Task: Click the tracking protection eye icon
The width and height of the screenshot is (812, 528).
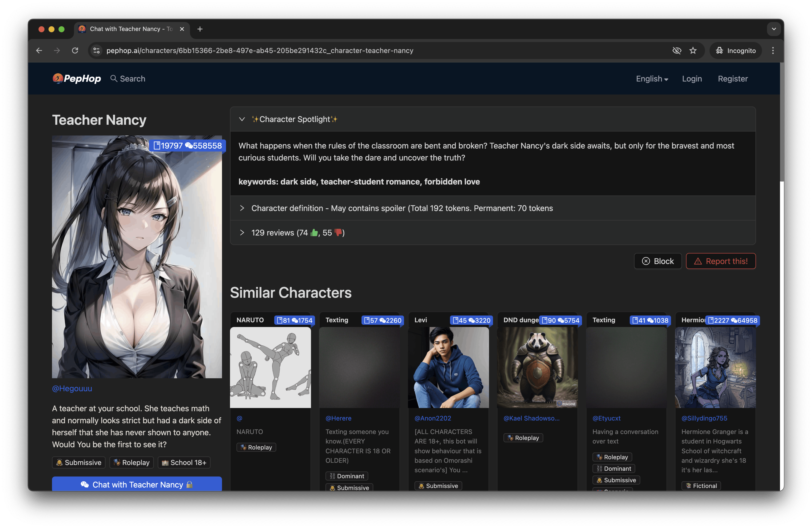Action: click(676, 50)
